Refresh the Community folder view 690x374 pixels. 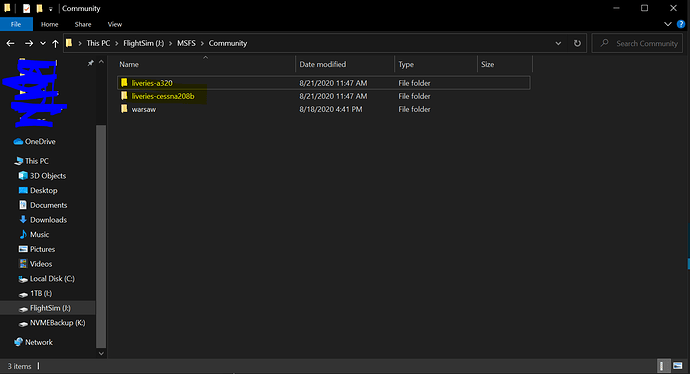point(577,43)
